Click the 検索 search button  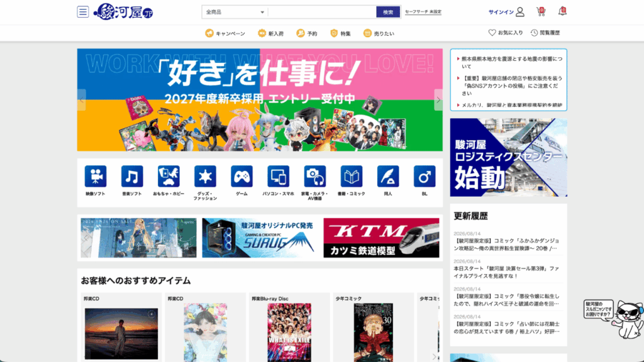pos(388,13)
